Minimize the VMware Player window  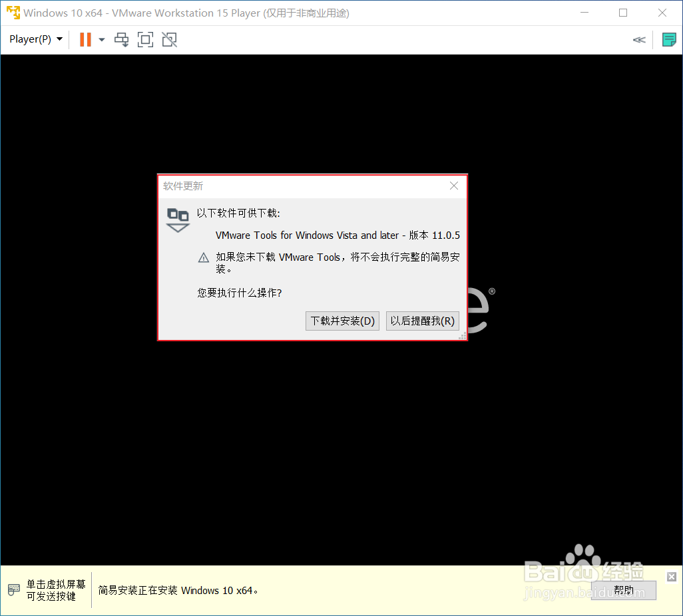(x=584, y=13)
